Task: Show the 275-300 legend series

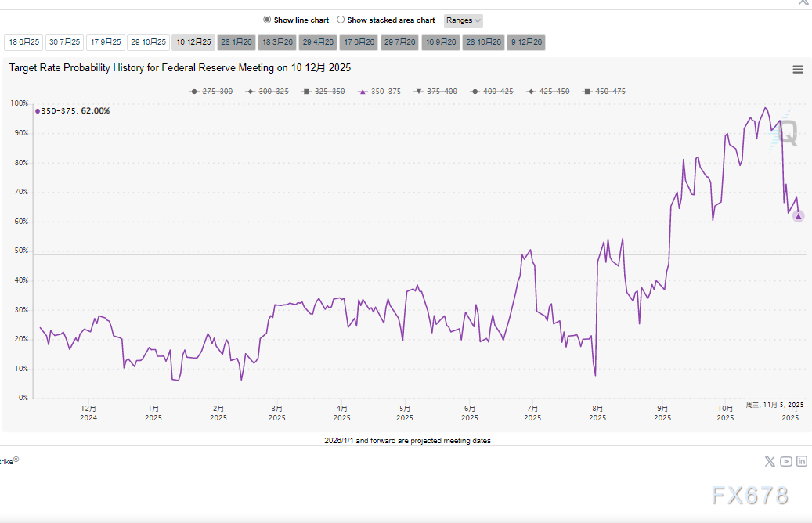Action: [211, 92]
